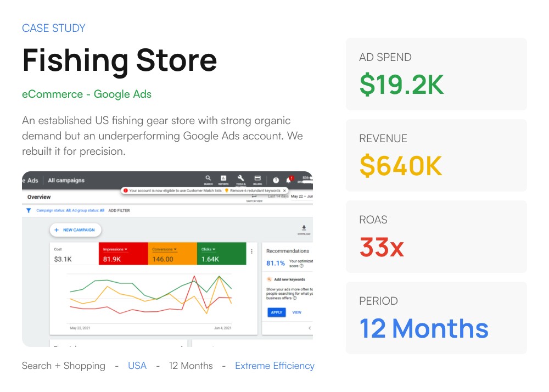Click the 1.64K clicks value
The image size is (549, 392).
pos(210,259)
